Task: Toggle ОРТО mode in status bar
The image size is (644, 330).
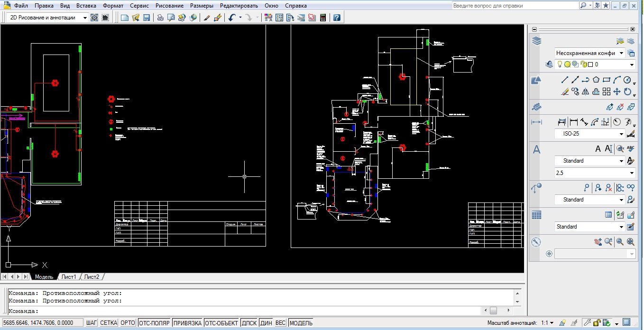Action: click(128, 323)
